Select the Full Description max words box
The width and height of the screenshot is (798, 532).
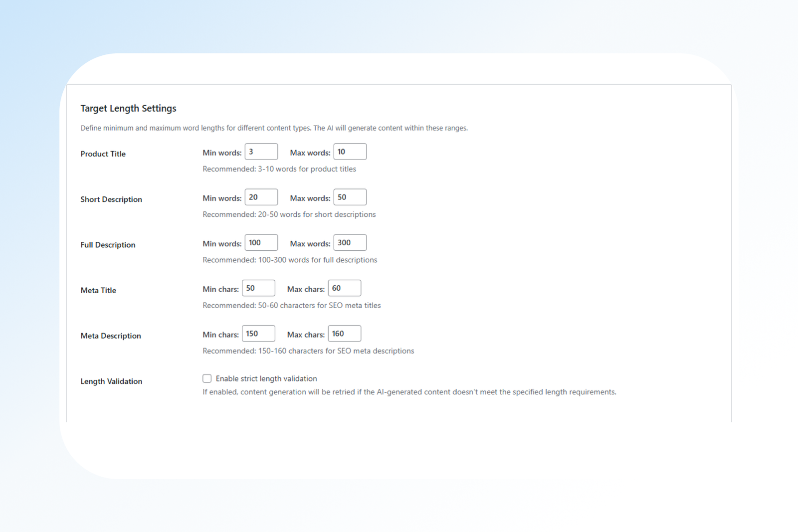point(350,243)
